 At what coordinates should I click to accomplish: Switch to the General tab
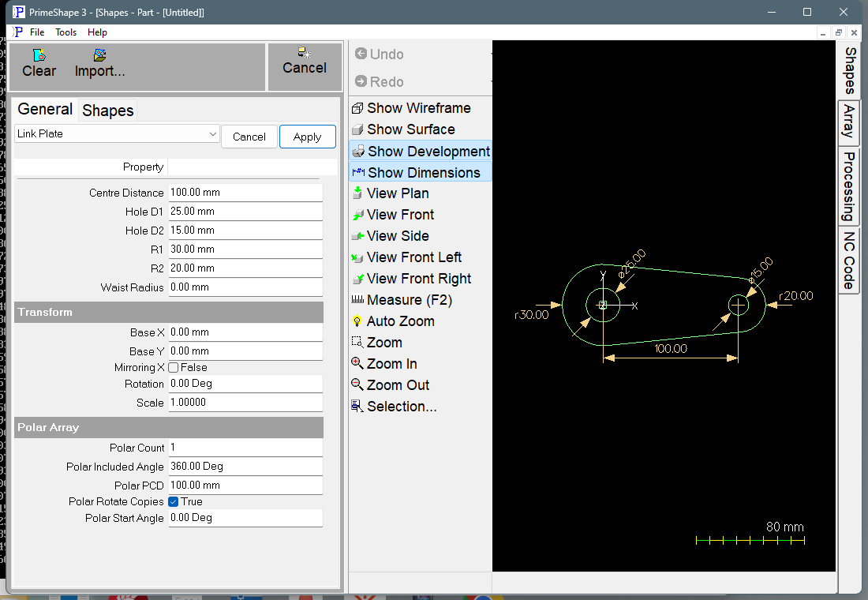click(45, 109)
